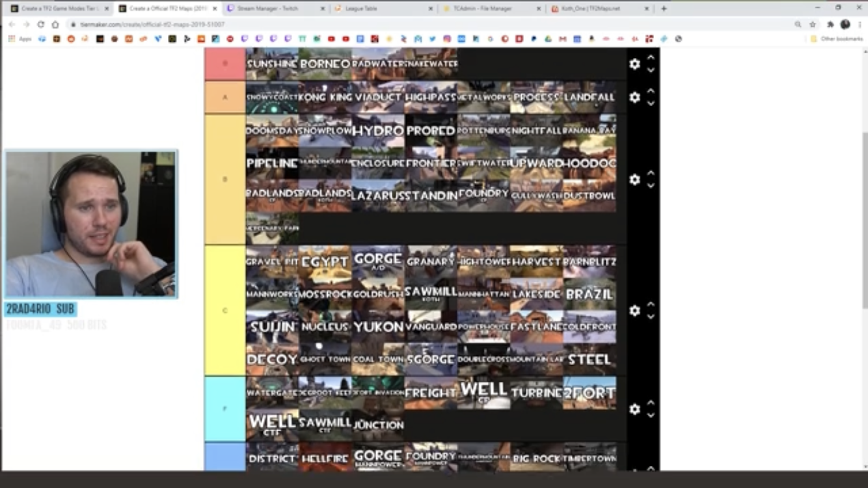Bookmark this page with the star icon
Image resolution: width=868 pixels, height=488 pixels.
click(813, 24)
